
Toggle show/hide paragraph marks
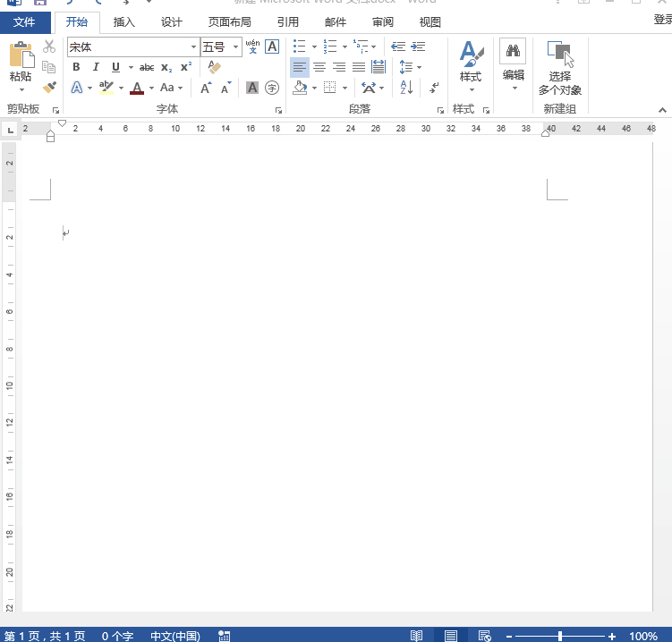(x=434, y=88)
